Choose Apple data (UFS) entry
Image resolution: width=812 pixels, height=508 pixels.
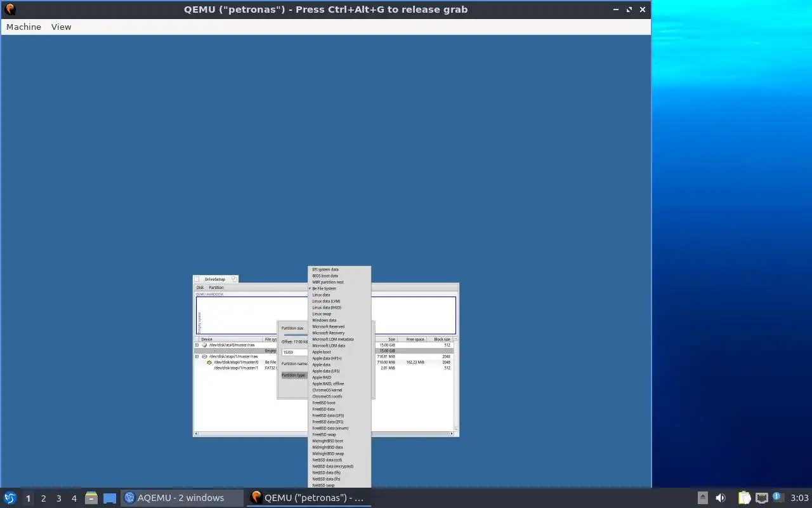tap(339, 371)
